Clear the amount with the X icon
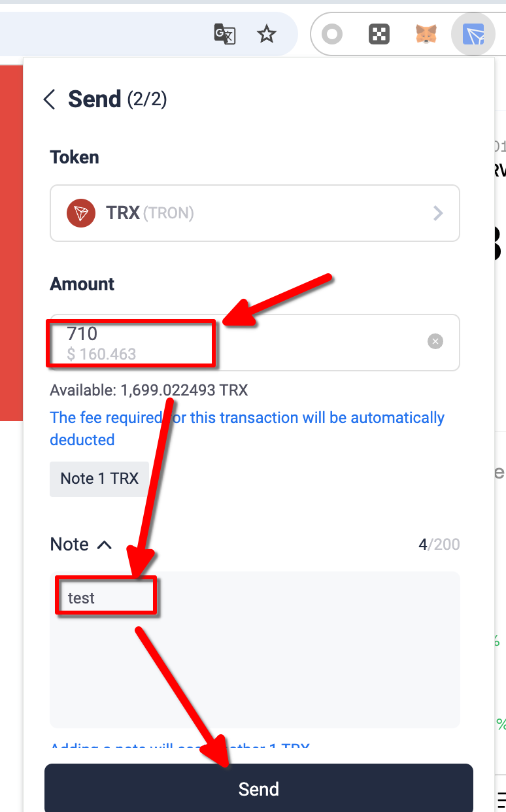506x812 pixels. (435, 341)
